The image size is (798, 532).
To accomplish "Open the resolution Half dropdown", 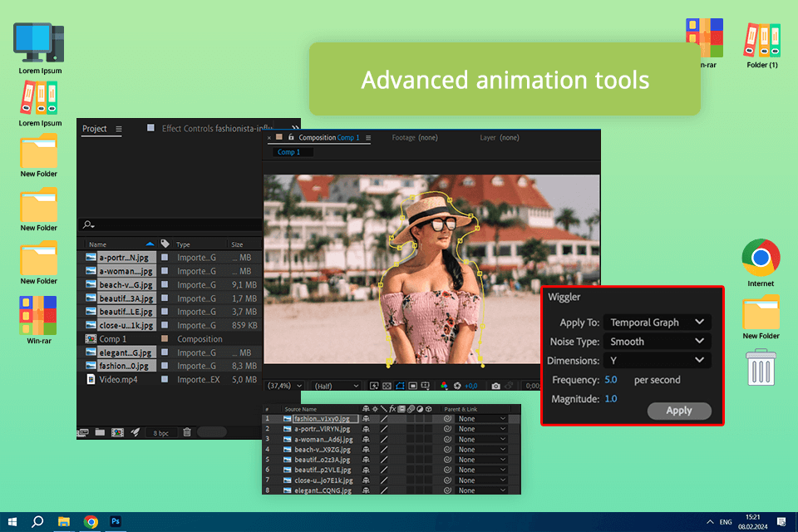I will tap(337, 386).
